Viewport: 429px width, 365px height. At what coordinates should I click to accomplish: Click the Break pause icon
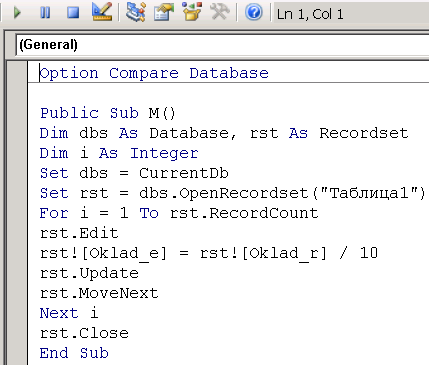coord(45,13)
